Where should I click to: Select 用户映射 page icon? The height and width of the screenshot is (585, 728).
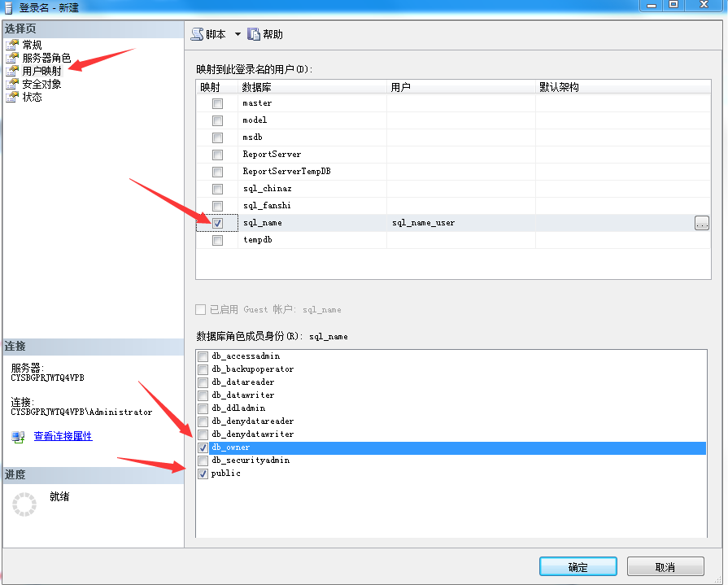[12, 71]
